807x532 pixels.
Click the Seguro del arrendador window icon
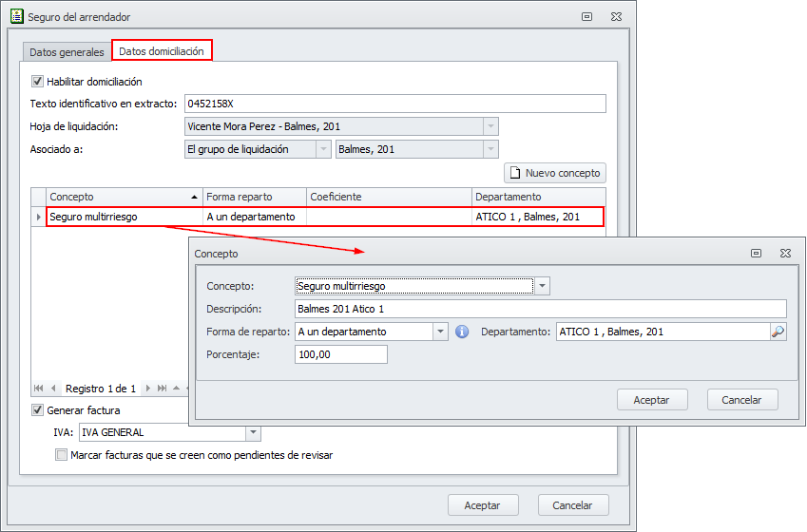click(17, 16)
